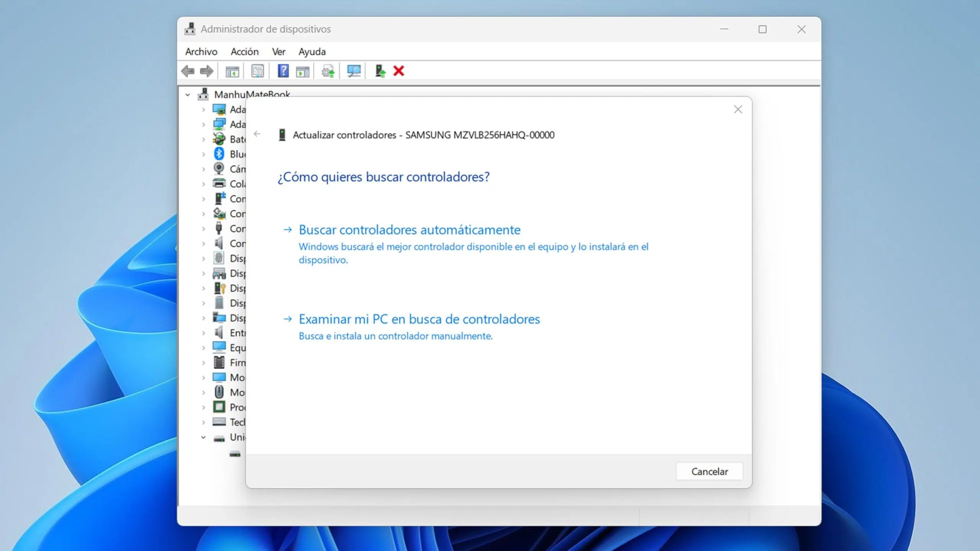This screenshot has height=551, width=980.
Task: Collapse the ManhuMateBook root node
Action: point(188,95)
